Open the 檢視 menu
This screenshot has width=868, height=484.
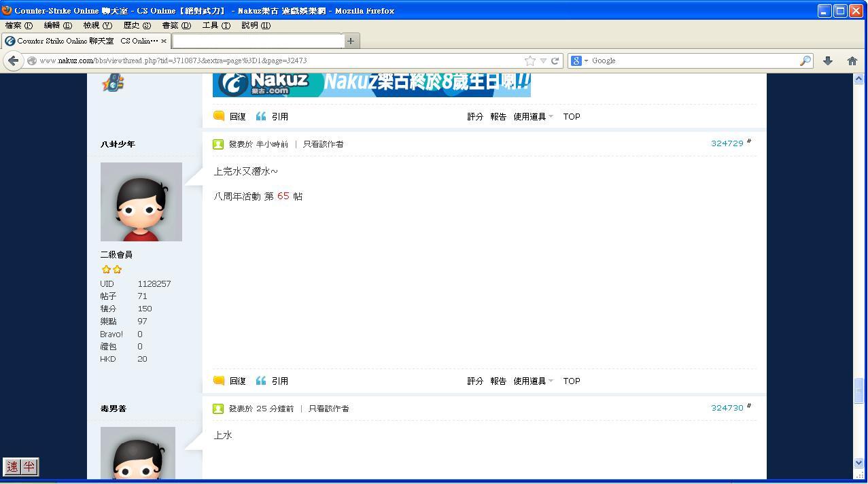point(97,25)
